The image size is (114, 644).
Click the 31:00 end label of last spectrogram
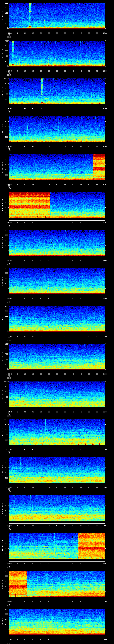point(105,639)
